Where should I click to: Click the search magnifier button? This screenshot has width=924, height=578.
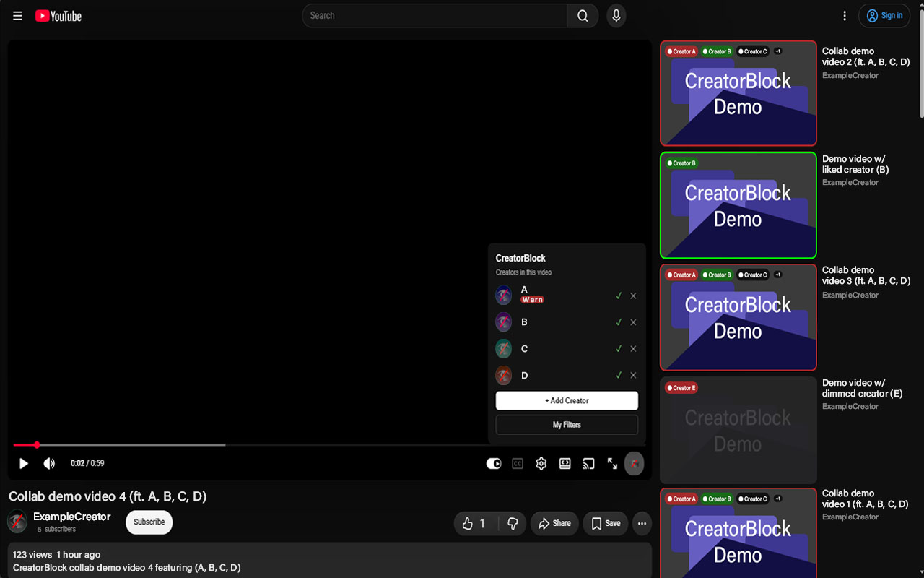pyautogui.click(x=583, y=16)
